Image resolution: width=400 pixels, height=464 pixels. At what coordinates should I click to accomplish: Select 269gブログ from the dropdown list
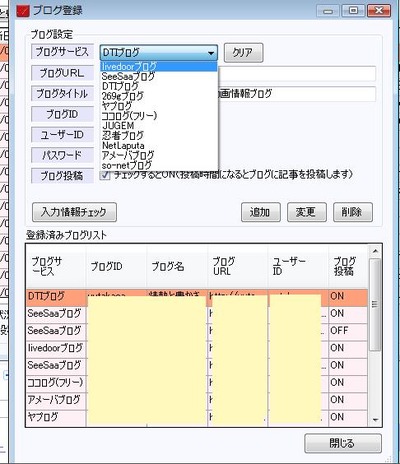(x=159, y=96)
